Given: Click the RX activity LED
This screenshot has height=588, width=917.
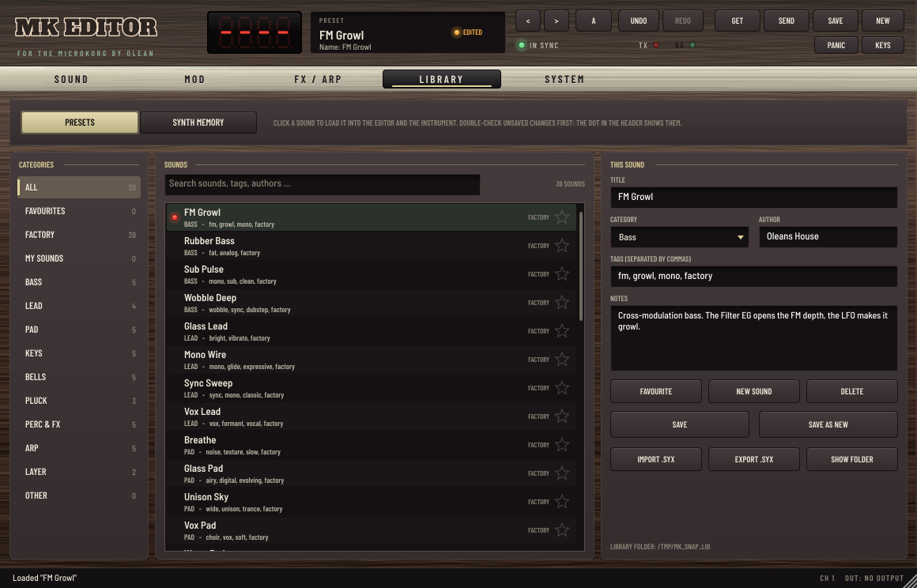Looking at the screenshot, I should click(692, 45).
